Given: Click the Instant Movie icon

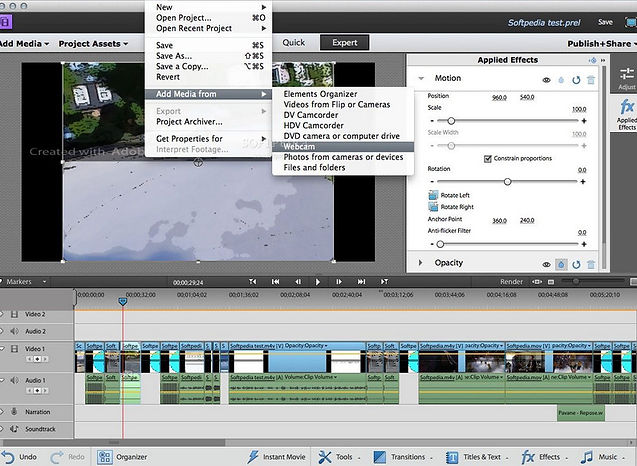Looking at the screenshot, I should coord(255,457).
